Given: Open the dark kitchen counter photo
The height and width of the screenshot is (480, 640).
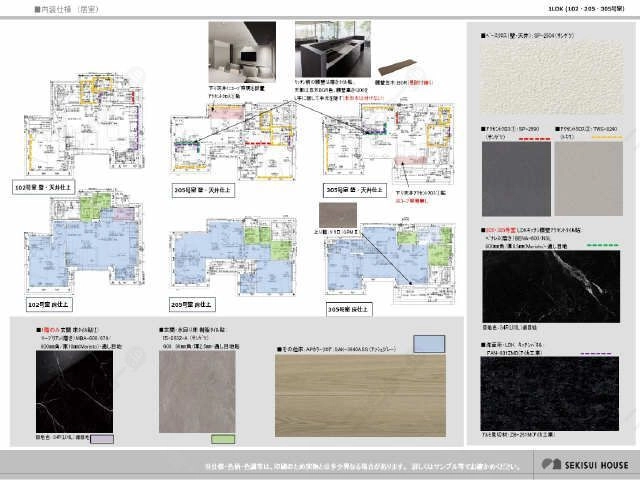Looking at the screenshot, I should tap(333, 49).
